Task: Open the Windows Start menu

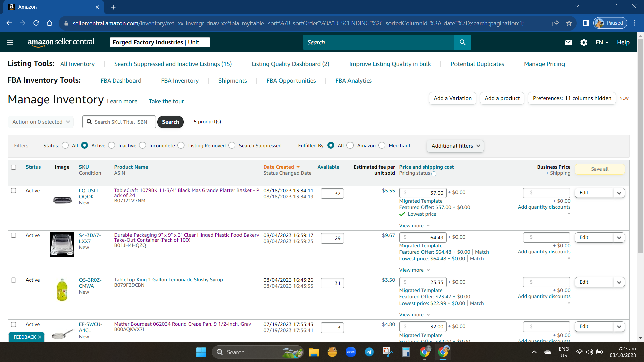Action: 201,352
